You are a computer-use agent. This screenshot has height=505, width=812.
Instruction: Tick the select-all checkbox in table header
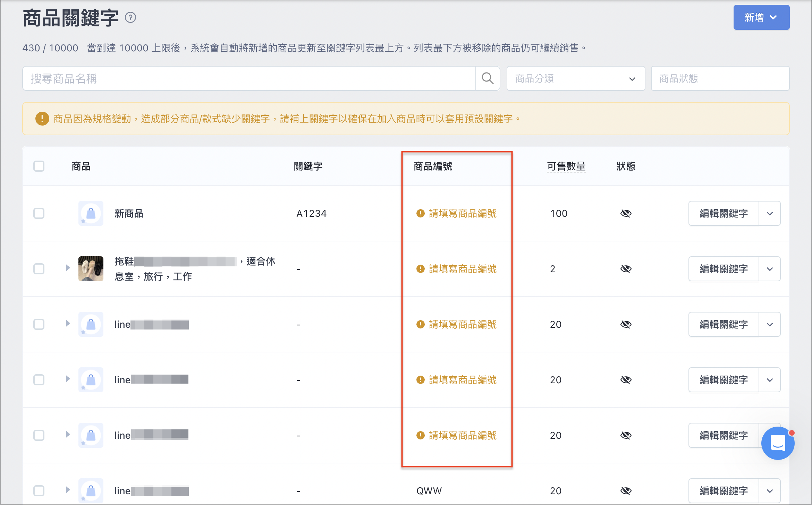click(39, 166)
